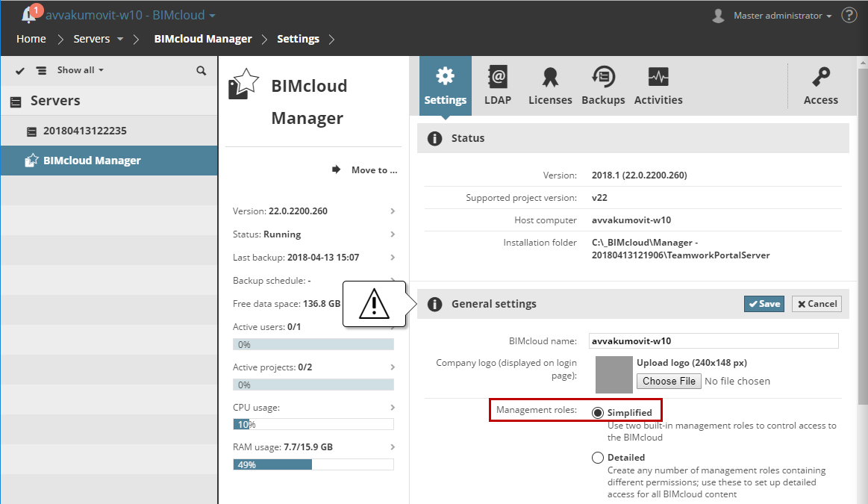Open the LDAP tab icon
Viewport: 868px width, 504px height.
498,84
